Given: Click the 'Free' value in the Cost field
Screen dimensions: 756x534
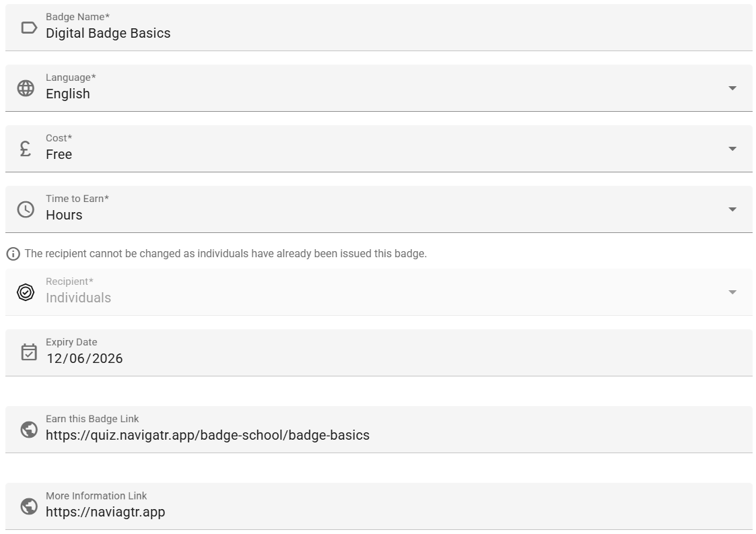Looking at the screenshot, I should pos(59,154).
